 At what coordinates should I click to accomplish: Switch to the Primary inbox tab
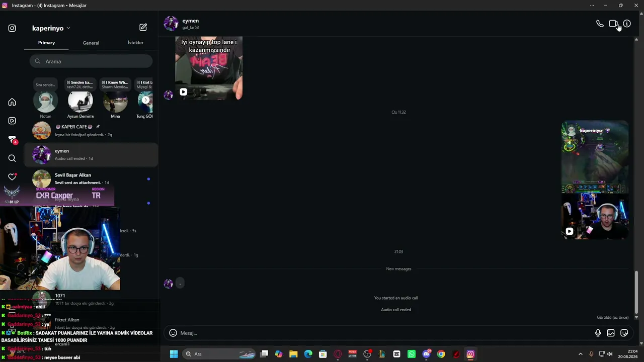click(x=46, y=43)
